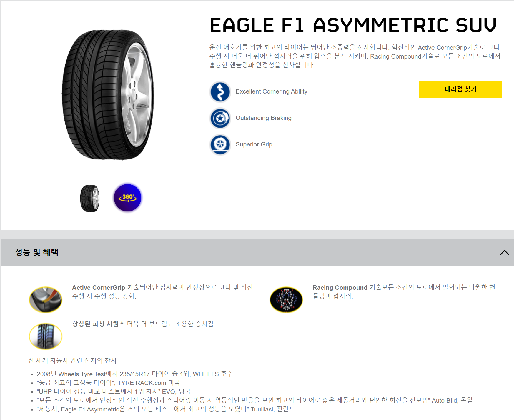Image resolution: width=514 pixels, height=420 pixels.
Task: Click the 향상된 피칭 시퀀스 heading
Action: [x=99, y=324]
